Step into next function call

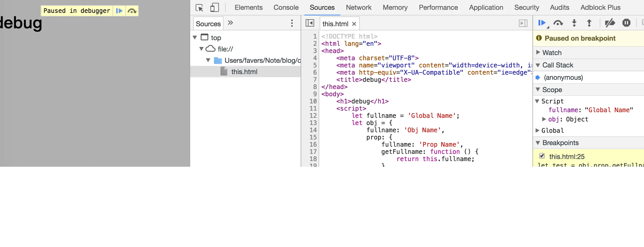(x=574, y=23)
